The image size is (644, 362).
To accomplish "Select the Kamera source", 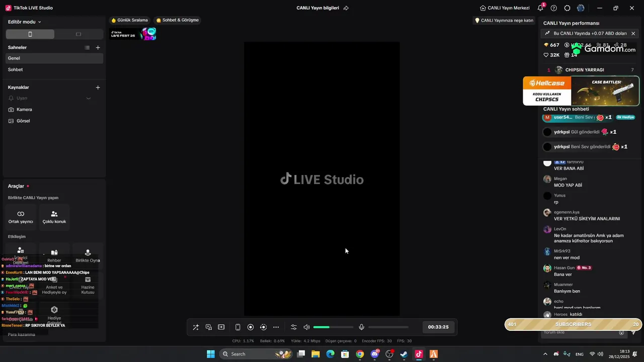I will coord(54,110).
